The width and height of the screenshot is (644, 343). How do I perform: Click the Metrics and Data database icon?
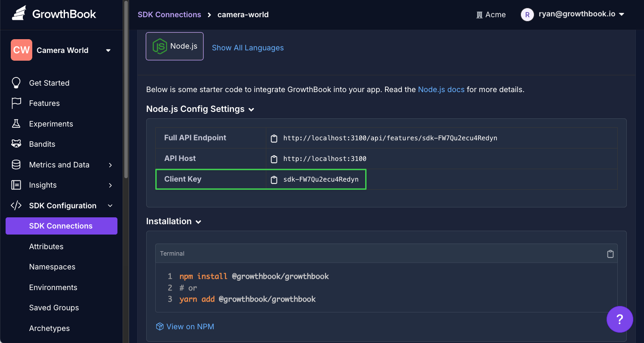coord(16,165)
